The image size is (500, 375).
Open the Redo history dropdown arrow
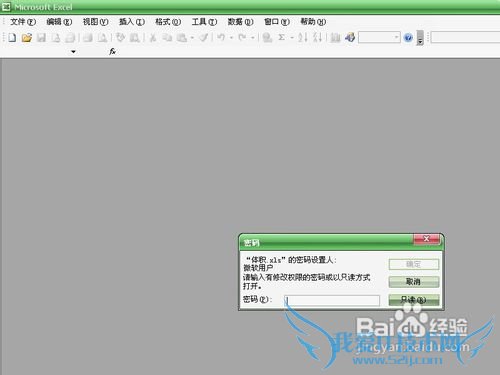pos(252,38)
